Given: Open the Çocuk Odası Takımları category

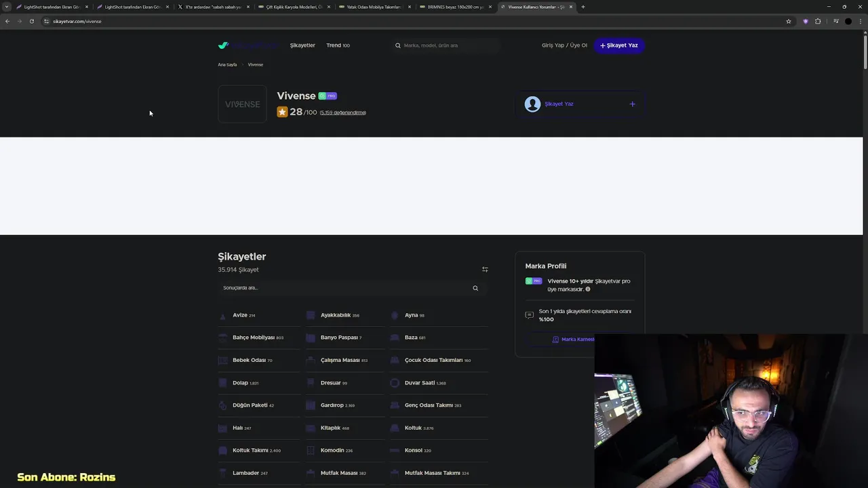Looking at the screenshot, I should tap(439, 361).
